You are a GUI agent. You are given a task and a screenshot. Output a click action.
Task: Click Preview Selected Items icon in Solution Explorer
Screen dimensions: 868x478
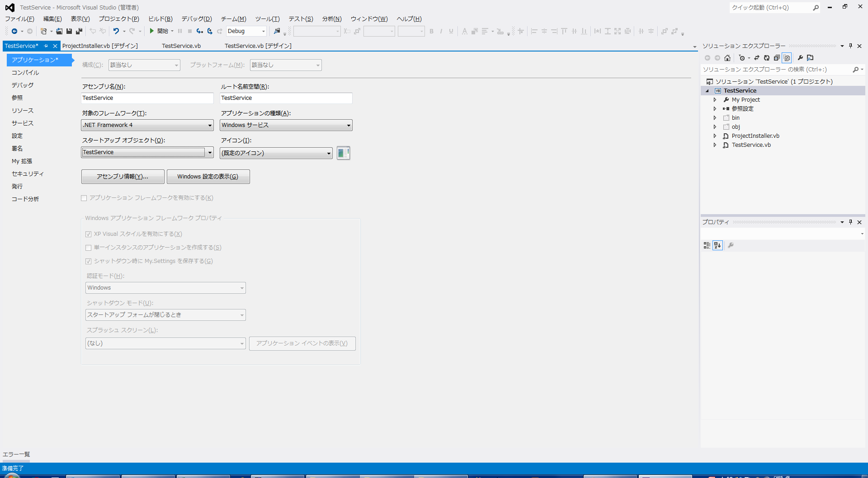810,58
